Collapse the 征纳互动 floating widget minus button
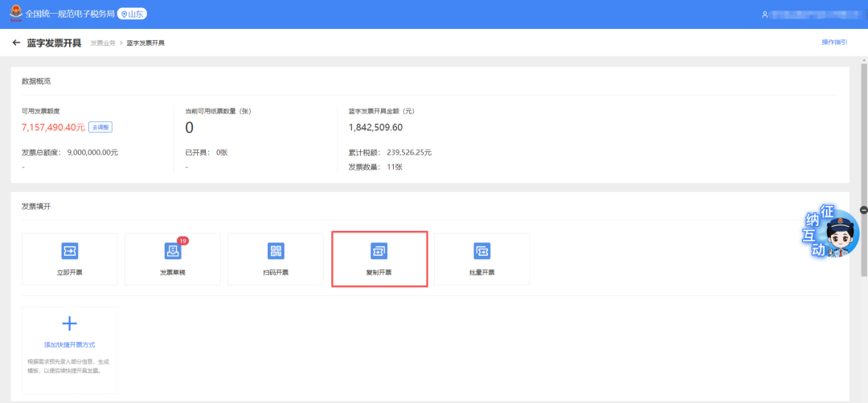Viewport: 868px width, 403px height. (x=863, y=209)
